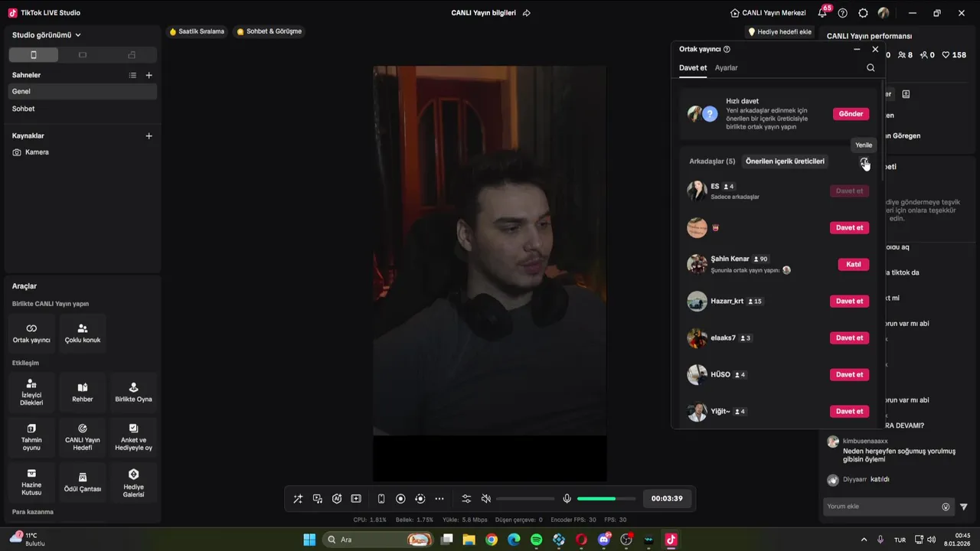Switch to portrait phone layout

pyautogui.click(x=33, y=55)
